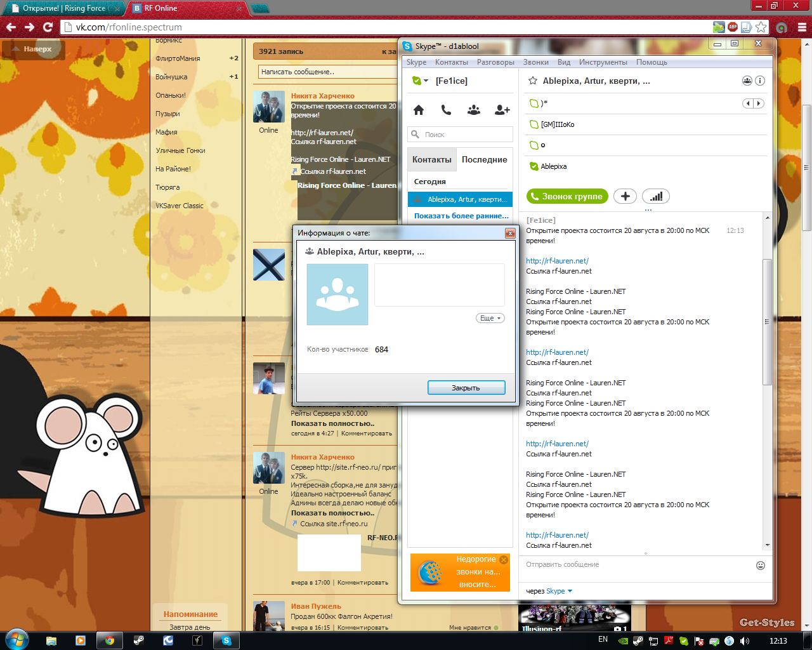
Task: Click the Отправить сообщение message field
Action: coord(638,564)
